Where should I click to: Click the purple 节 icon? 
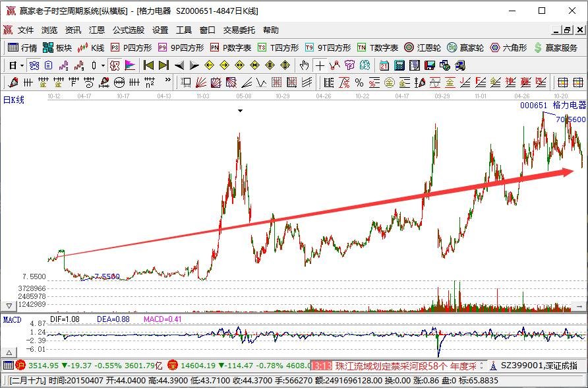[x=349, y=66]
